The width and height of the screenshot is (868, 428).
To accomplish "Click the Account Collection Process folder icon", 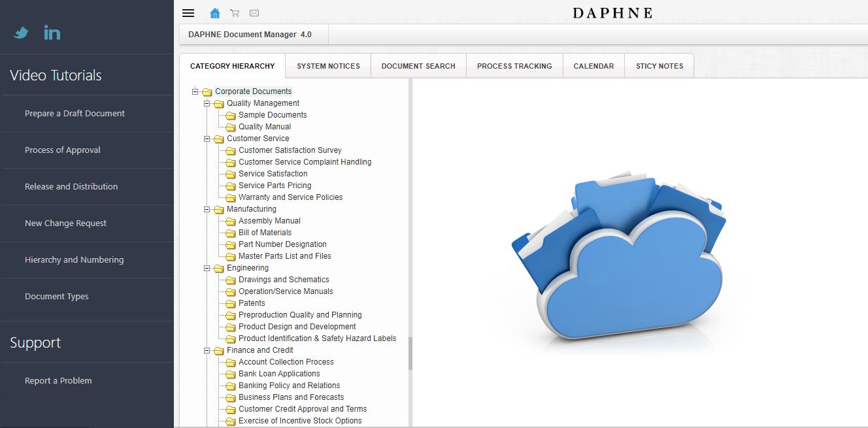I will [231, 363].
